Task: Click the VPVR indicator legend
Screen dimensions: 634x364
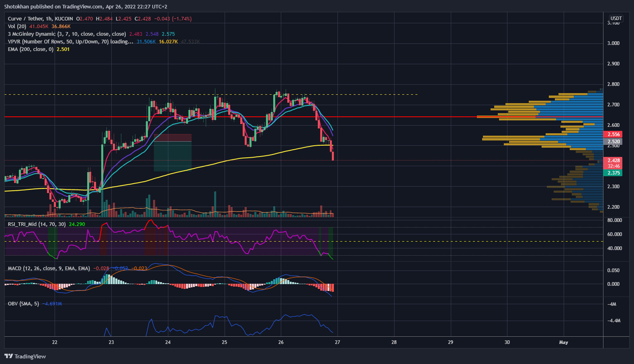Action: tap(70, 42)
